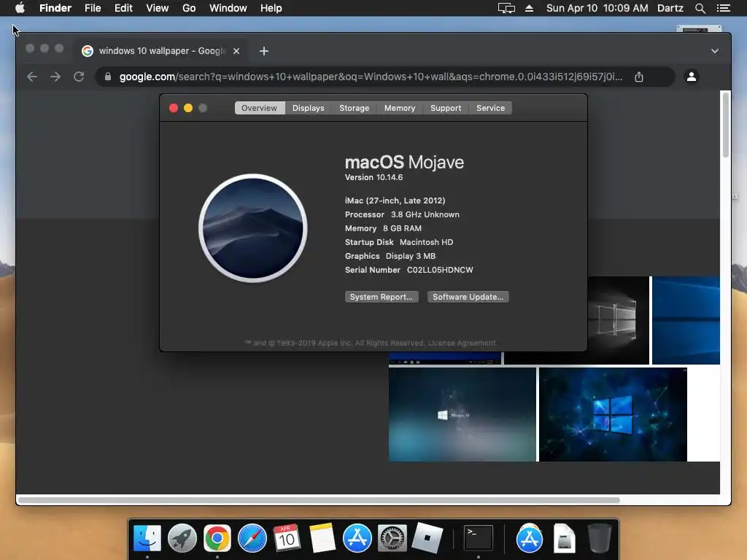The image size is (747, 560).
Task: Open the blue Windows wallpaper thumbnail at right edge
Action: (686, 321)
